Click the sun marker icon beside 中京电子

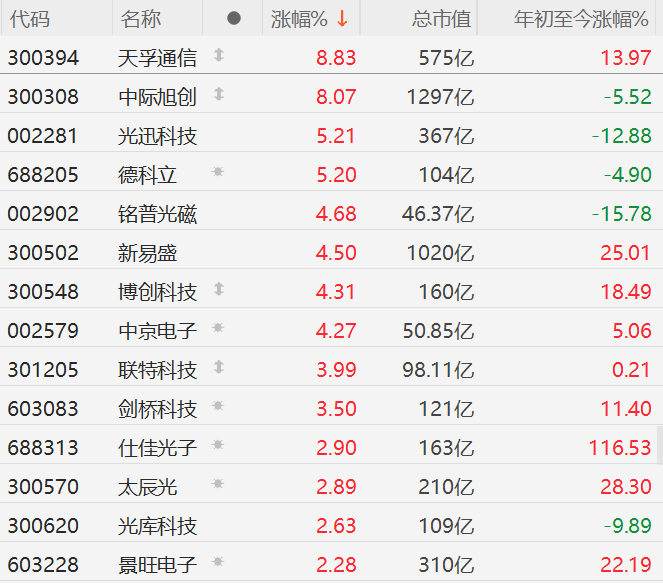tap(218, 328)
